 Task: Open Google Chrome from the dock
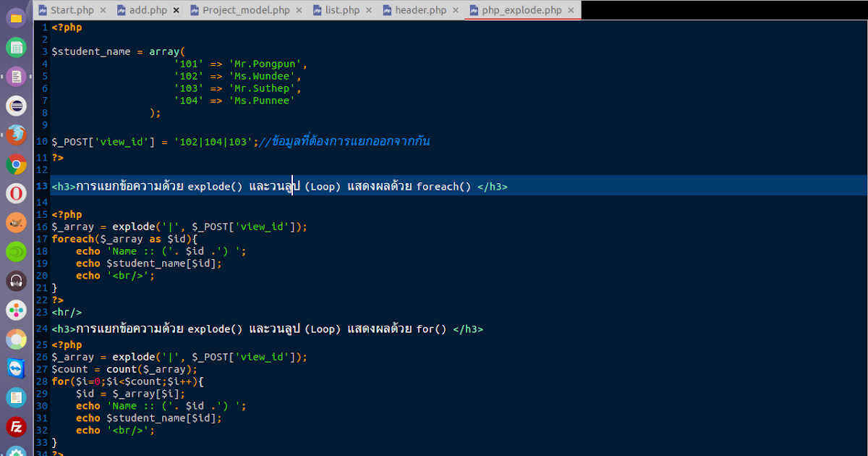[x=16, y=163]
